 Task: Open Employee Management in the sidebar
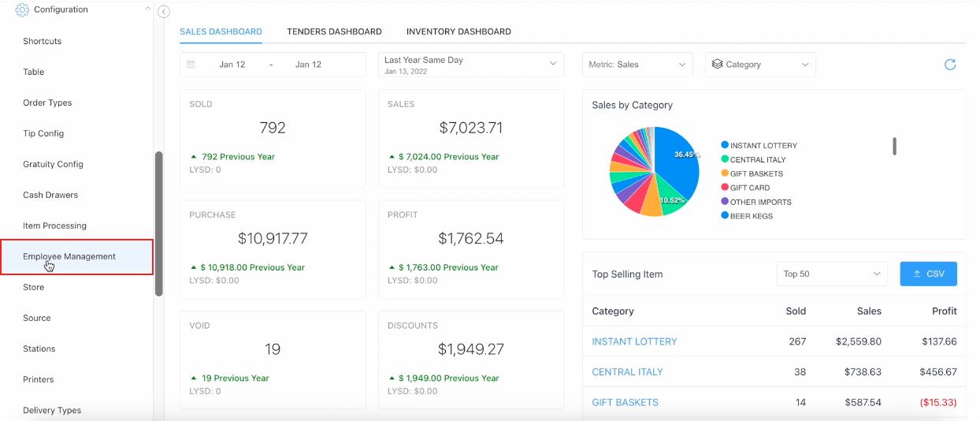(x=69, y=256)
